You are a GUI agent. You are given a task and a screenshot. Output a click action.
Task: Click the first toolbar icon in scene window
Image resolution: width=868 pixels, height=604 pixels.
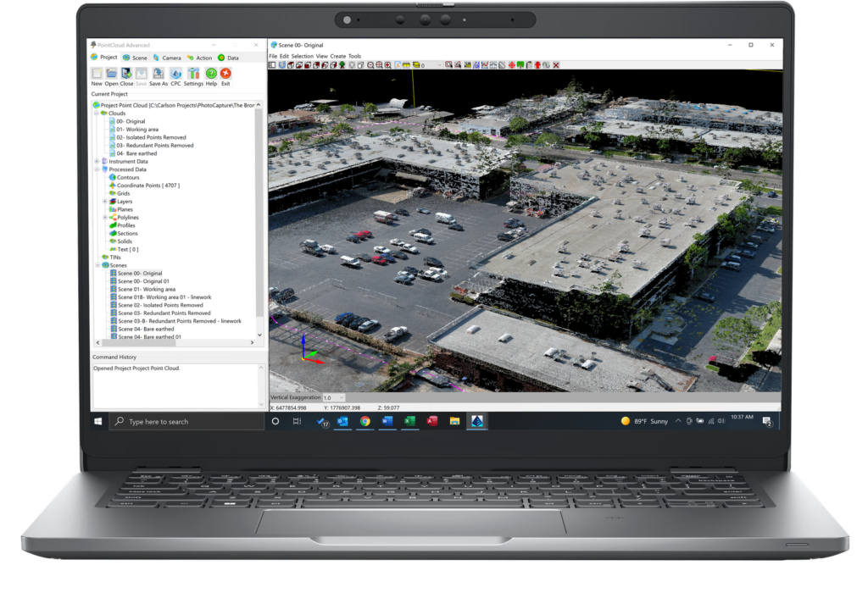point(272,65)
